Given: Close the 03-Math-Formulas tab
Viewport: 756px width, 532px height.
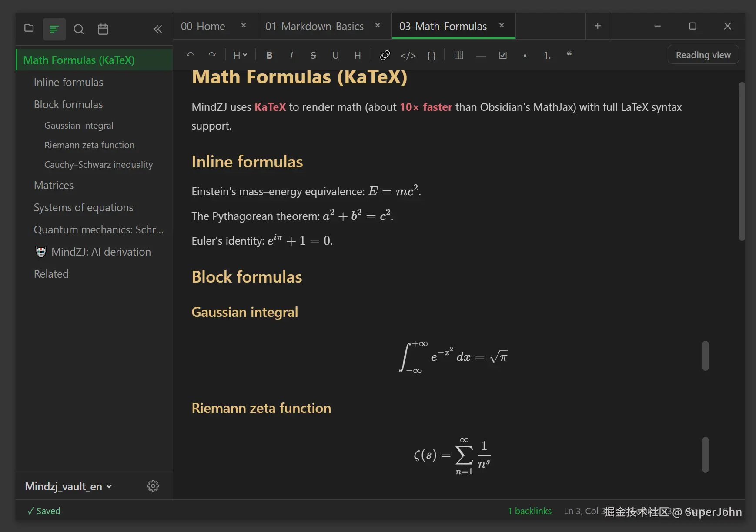Looking at the screenshot, I should click(502, 26).
